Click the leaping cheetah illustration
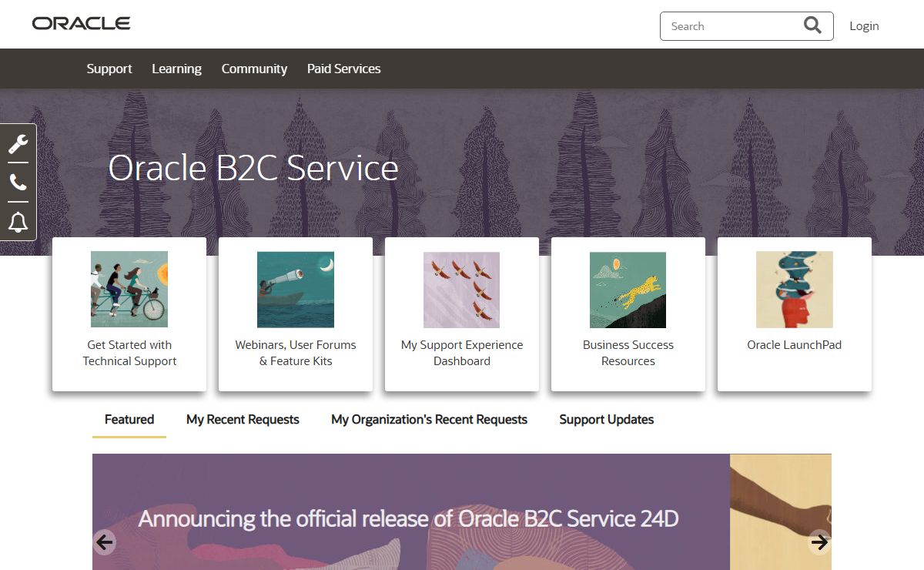This screenshot has width=924, height=570. (628, 290)
